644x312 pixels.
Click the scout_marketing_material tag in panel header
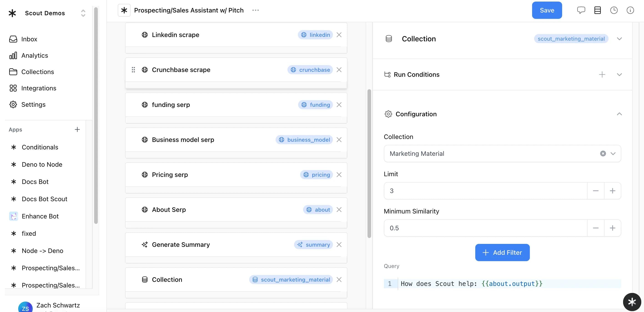pyautogui.click(x=571, y=39)
